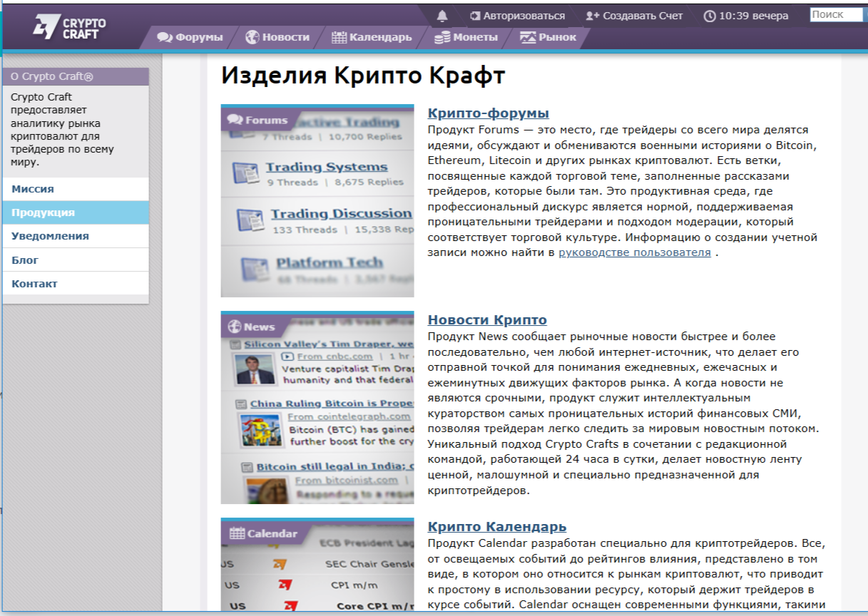This screenshot has width=868, height=616.
Task: Open the 10:39 вечера clock settings
Action: [x=746, y=16]
